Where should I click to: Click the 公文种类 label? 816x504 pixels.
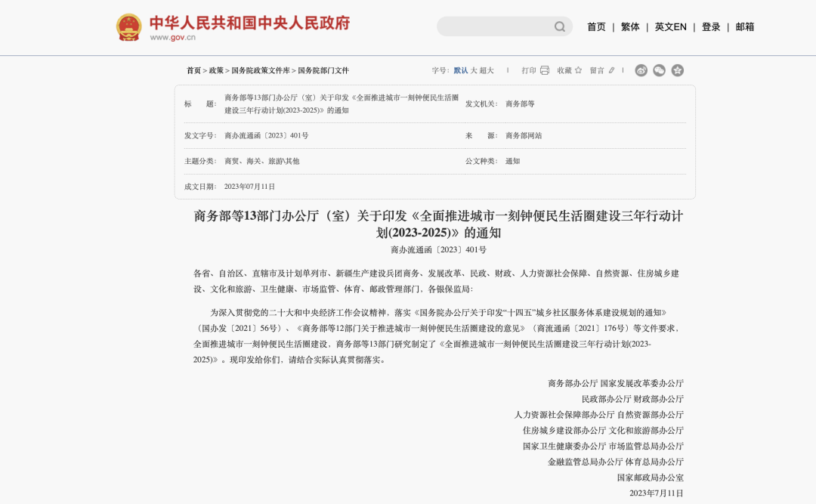481,161
